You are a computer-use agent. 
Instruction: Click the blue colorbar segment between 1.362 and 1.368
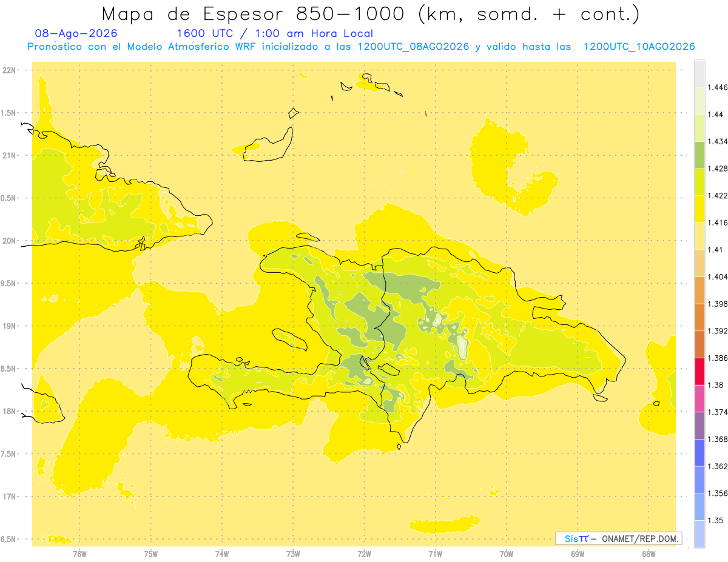(x=699, y=453)
